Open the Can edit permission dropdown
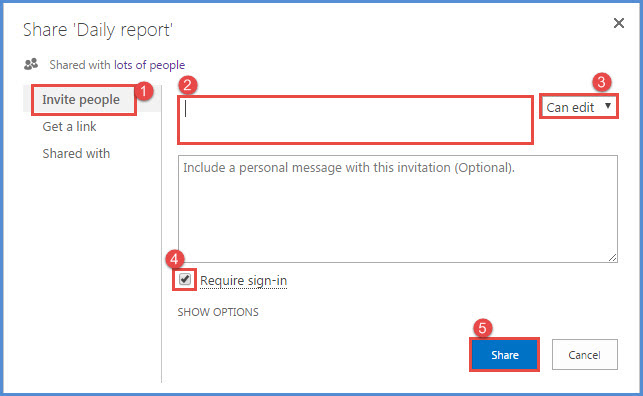Screen dimensions: 643x396 579,107
